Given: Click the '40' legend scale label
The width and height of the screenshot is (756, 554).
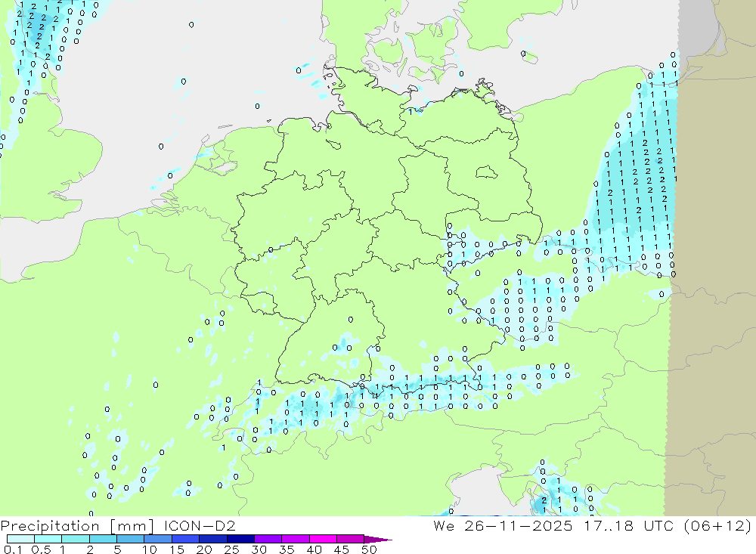Looking at the screenshot, I should click(314, 549).
